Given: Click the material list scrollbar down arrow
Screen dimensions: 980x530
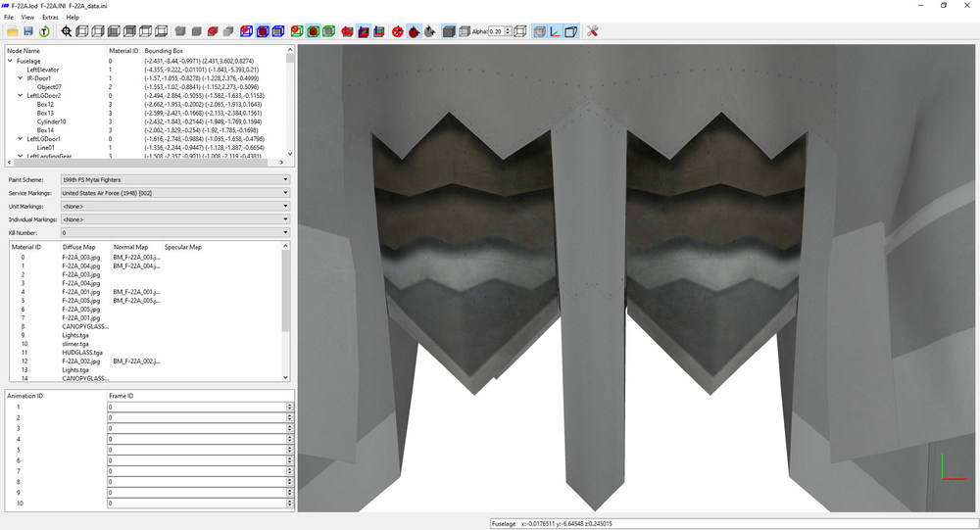Looking at the screenshot, I should click(x=285, y=377).
